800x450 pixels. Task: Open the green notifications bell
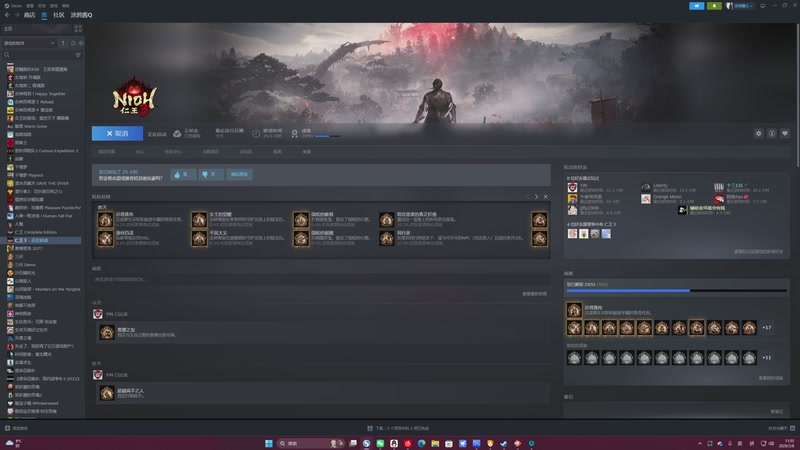712,6
